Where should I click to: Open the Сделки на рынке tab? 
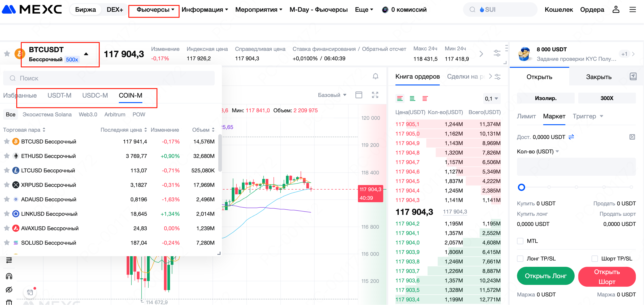[466, 77]
